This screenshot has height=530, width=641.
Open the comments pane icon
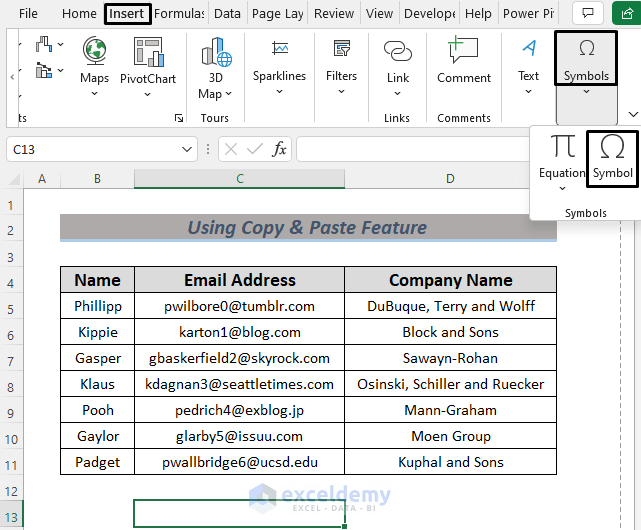click(x=588, y=13)
